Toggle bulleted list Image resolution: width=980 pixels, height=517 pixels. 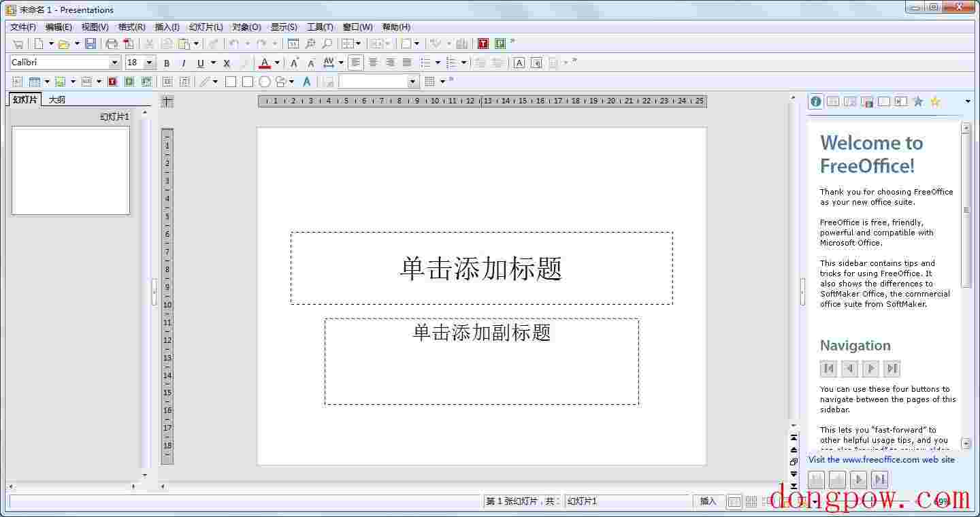pos(425,63)
